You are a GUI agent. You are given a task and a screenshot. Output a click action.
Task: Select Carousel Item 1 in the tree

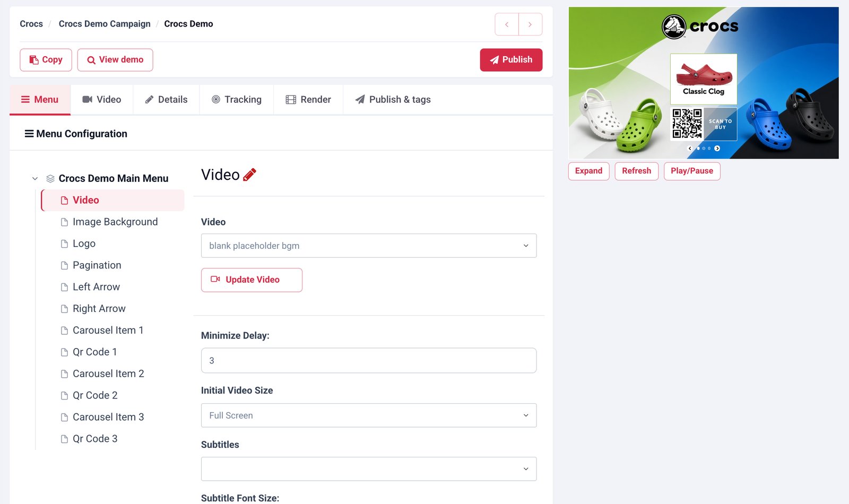coord(108,331)
